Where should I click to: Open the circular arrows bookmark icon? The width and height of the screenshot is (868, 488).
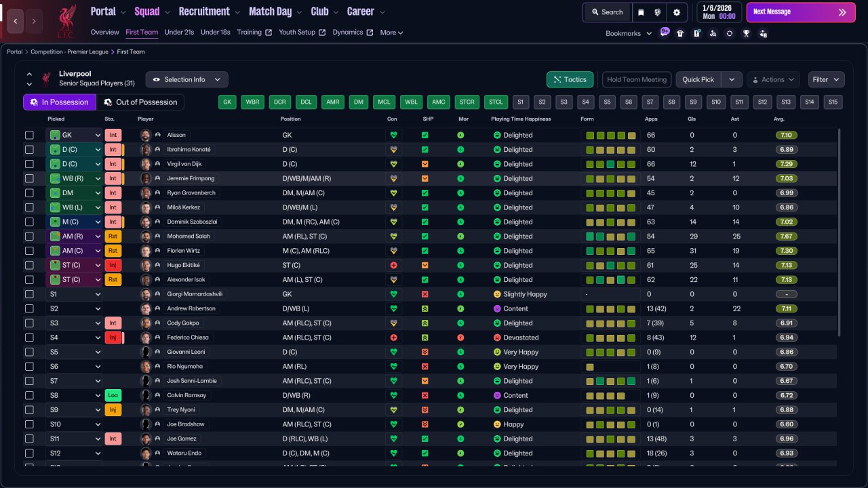pos(729,33)
